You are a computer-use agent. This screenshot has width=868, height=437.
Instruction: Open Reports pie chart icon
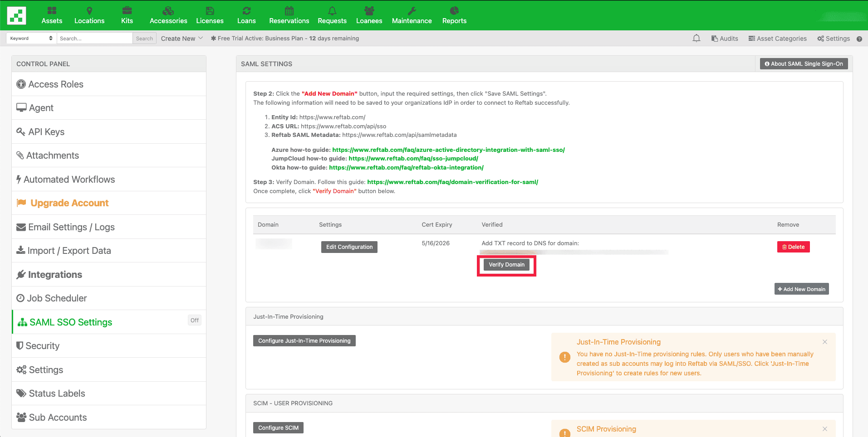(x=454, y=10)
